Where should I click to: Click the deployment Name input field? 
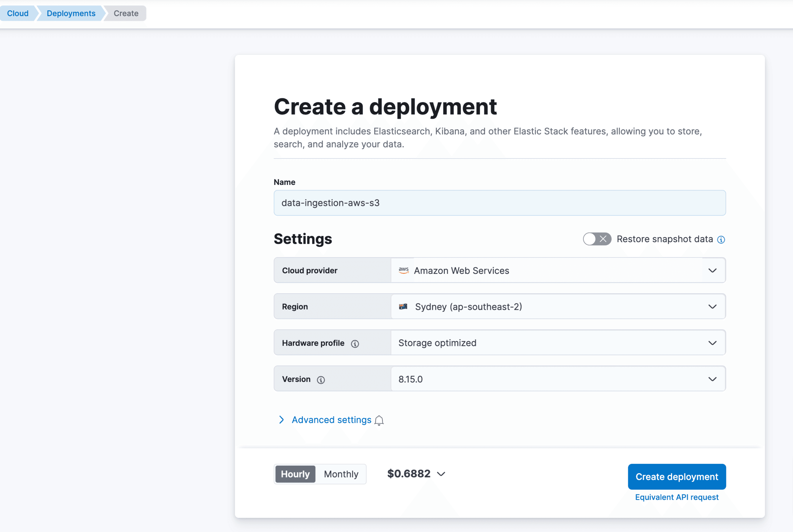tap(499, 203)
